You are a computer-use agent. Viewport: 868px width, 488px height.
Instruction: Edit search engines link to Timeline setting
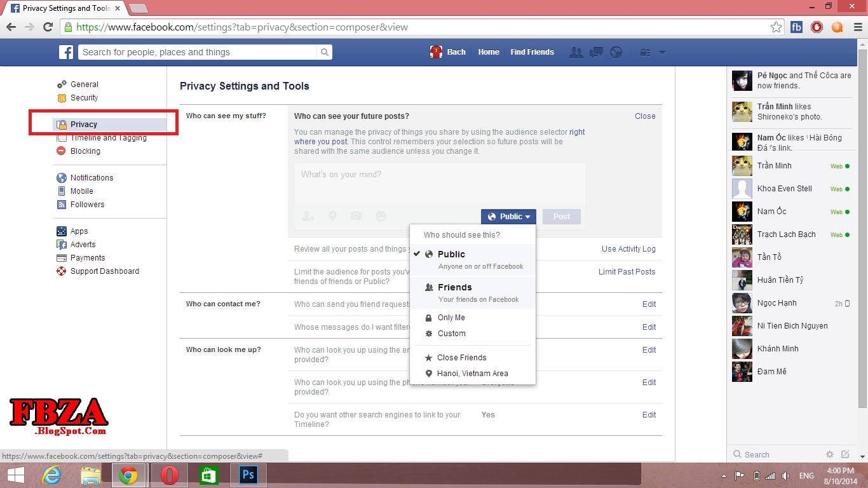[649, 415]
